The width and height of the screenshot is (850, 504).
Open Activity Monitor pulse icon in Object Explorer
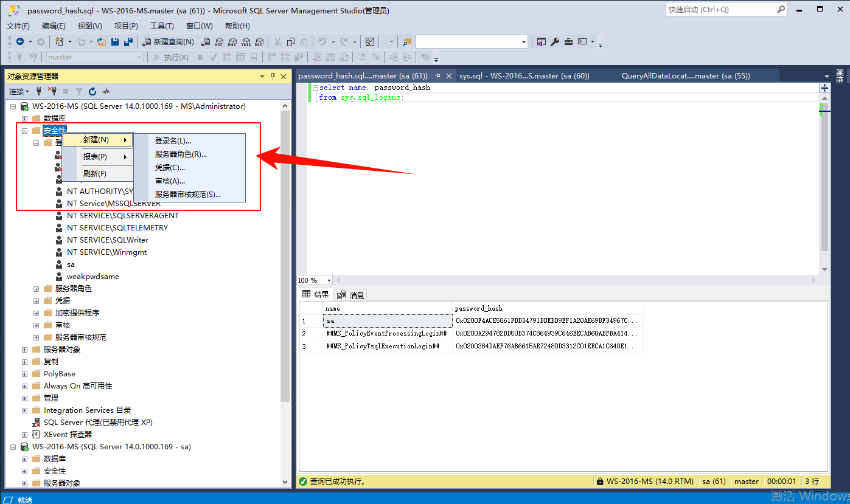click(106, 92)
